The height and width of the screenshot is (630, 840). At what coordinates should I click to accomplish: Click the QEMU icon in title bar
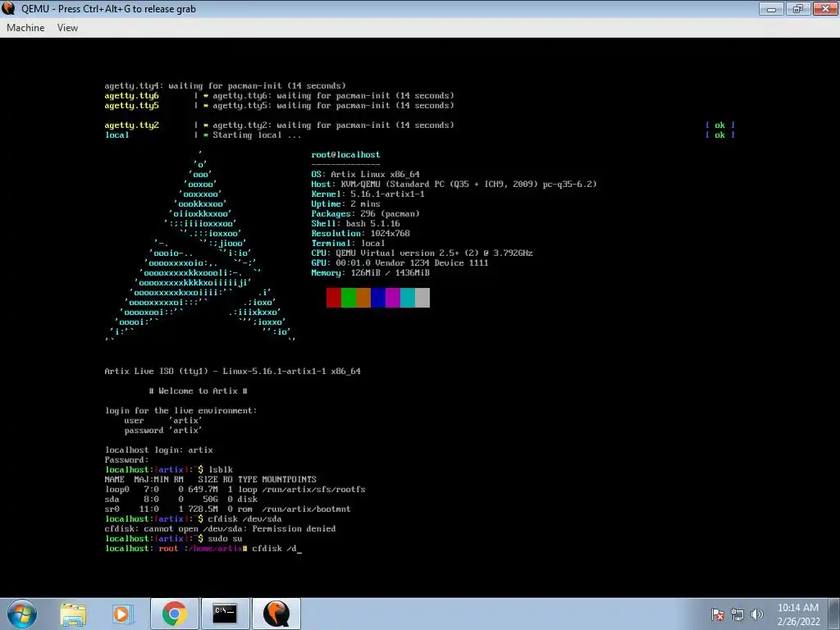(8, 8)
